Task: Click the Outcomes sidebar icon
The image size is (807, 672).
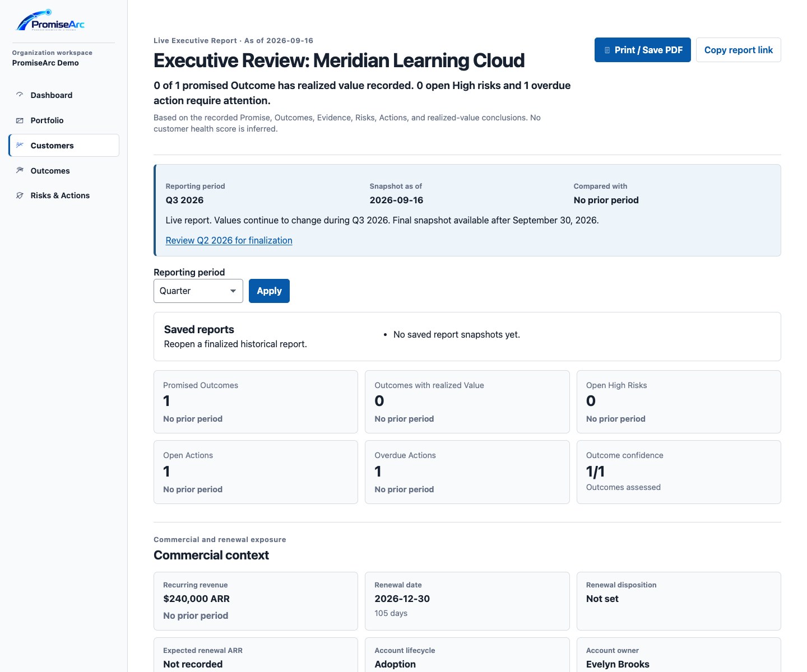Action: (x=20, y=170)
